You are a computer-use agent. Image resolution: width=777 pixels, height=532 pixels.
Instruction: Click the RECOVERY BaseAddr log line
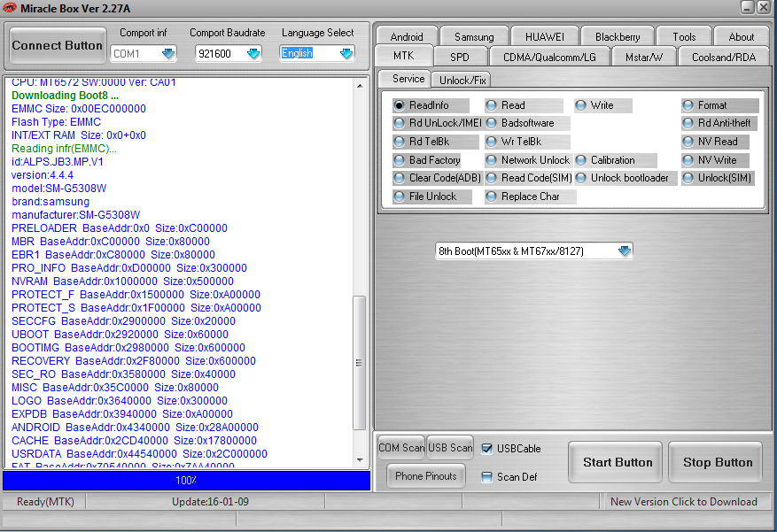pos(134,361)
